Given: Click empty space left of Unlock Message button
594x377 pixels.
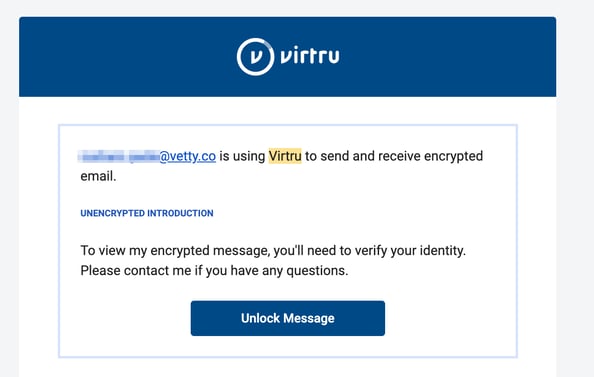Looking at the screenshot, I should pyautogui.click(x=125, y=318).
